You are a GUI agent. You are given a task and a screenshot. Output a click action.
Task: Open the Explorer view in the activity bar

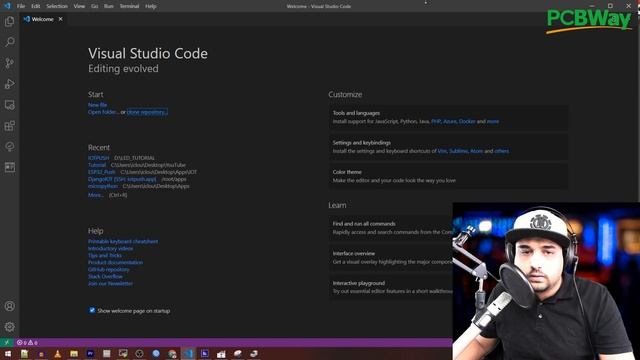[x=10, y=21]
